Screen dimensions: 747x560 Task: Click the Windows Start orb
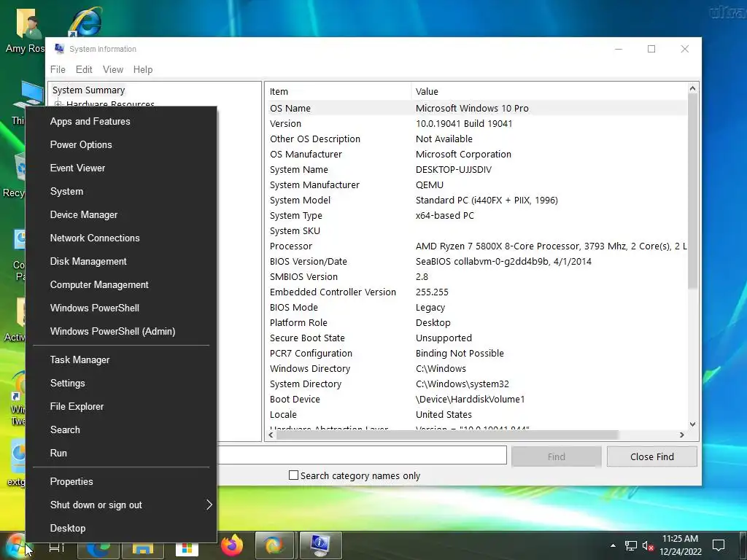tap(15, 545)
